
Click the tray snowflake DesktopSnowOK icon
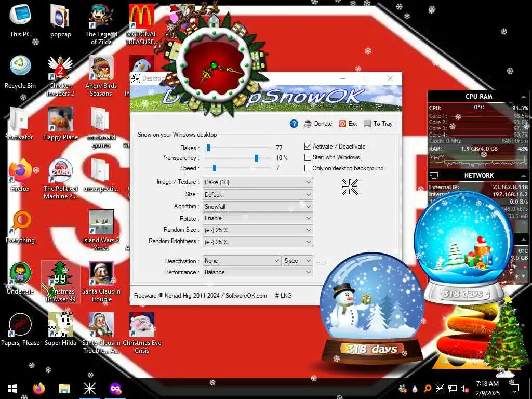pos(440,389)
